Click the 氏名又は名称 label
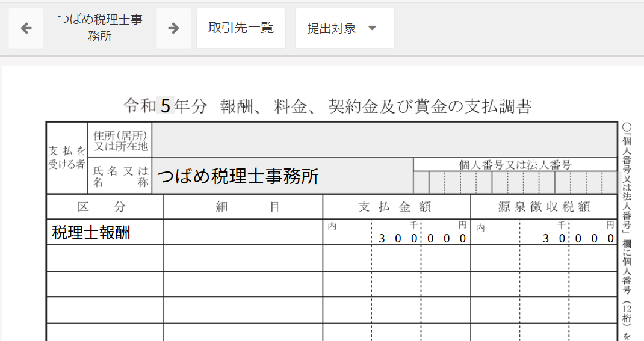Screen dimensions: 644x341 pos(120,176)
